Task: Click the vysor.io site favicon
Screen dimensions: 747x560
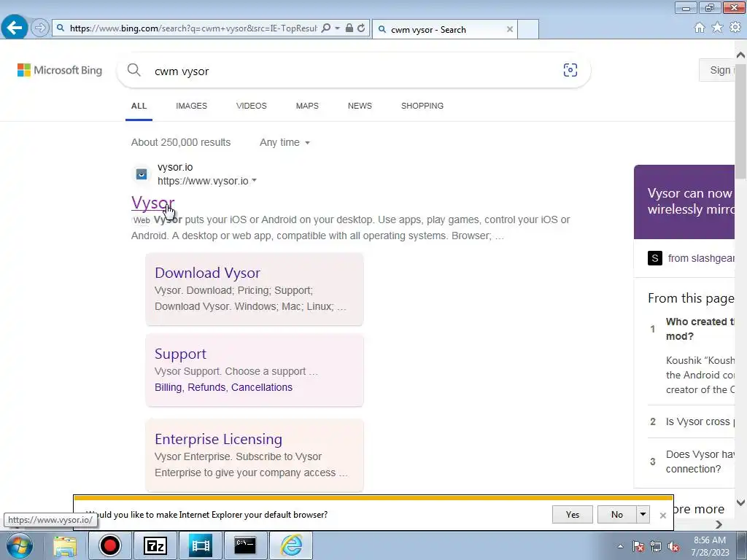Action: pyautogui.click(x=142, y=174)
